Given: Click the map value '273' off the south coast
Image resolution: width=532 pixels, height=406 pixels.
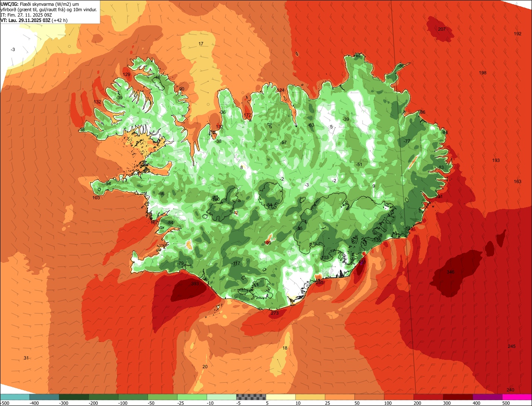Looking at the screenshot, I should coord(275,313).
